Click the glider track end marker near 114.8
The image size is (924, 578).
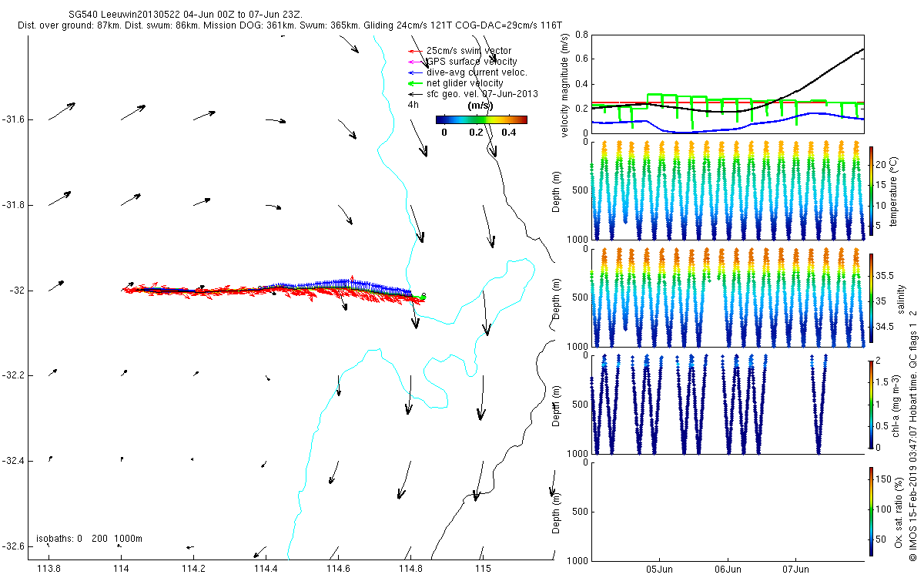click(423, 295)
